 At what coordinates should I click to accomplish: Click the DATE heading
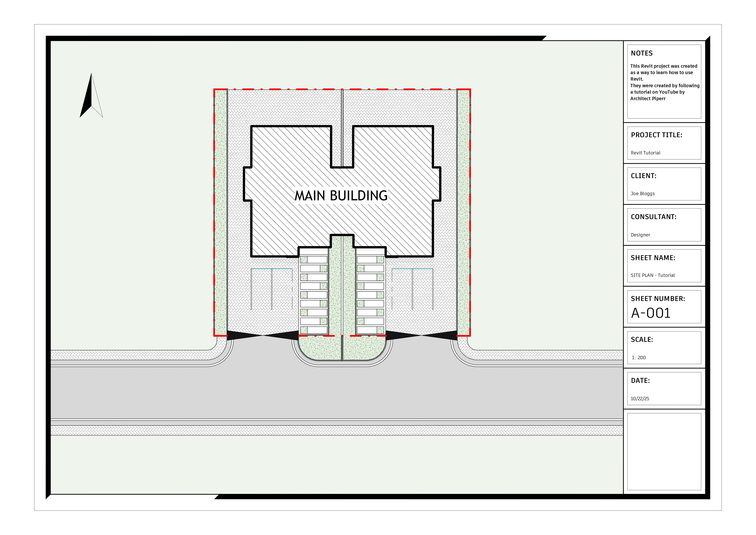[640, 381]
